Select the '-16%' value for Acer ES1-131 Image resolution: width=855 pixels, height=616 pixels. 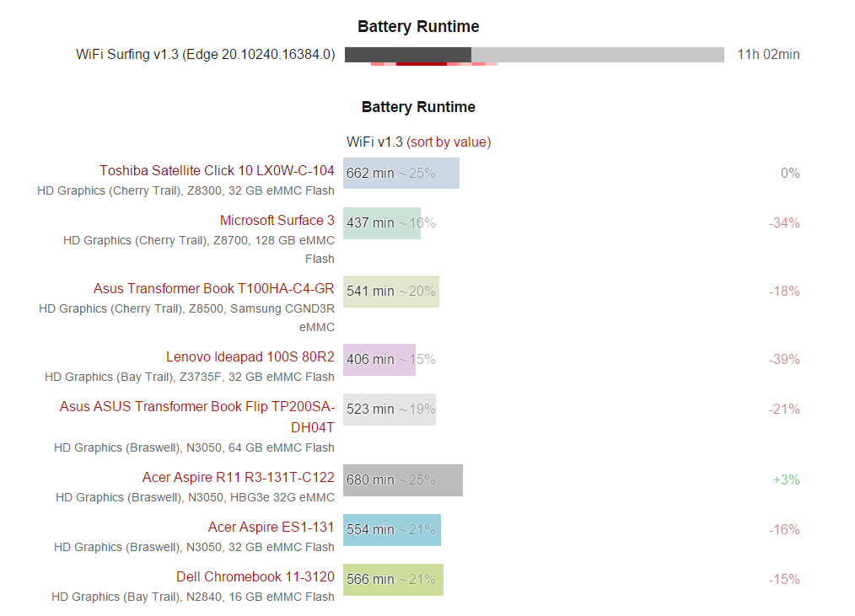(x=784, y=529)
